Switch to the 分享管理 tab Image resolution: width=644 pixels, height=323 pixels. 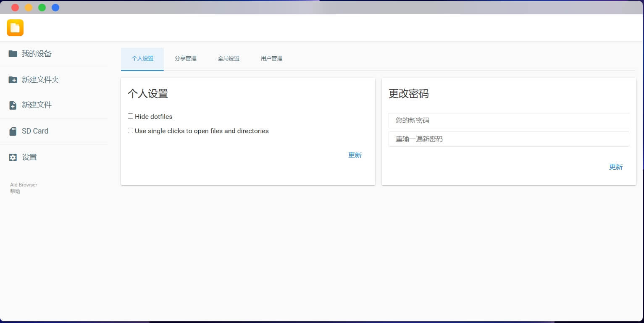[x=186, y=59]
